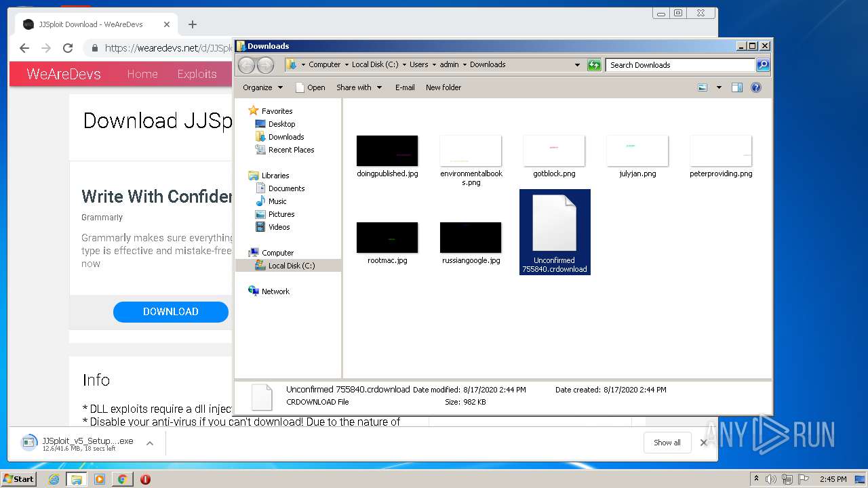The width and height of the screenshot is (868, 488).
Task: Open the media player taskbar icon
Action: 100,479
